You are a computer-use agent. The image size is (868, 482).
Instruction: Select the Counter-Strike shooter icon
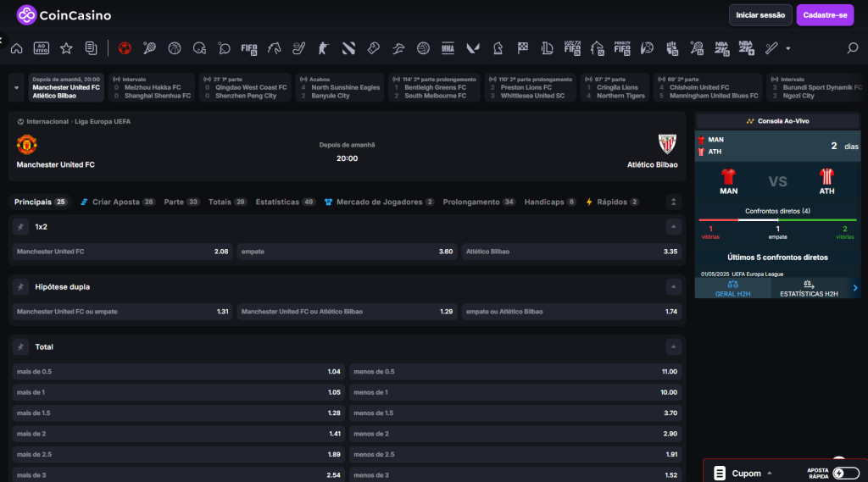coord(323,48)
